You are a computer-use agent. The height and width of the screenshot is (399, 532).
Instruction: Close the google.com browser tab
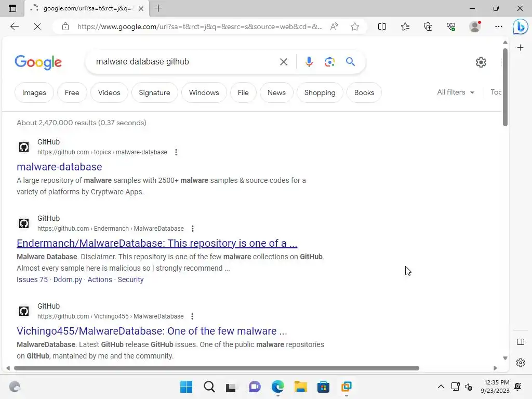[x=141, y=8]
